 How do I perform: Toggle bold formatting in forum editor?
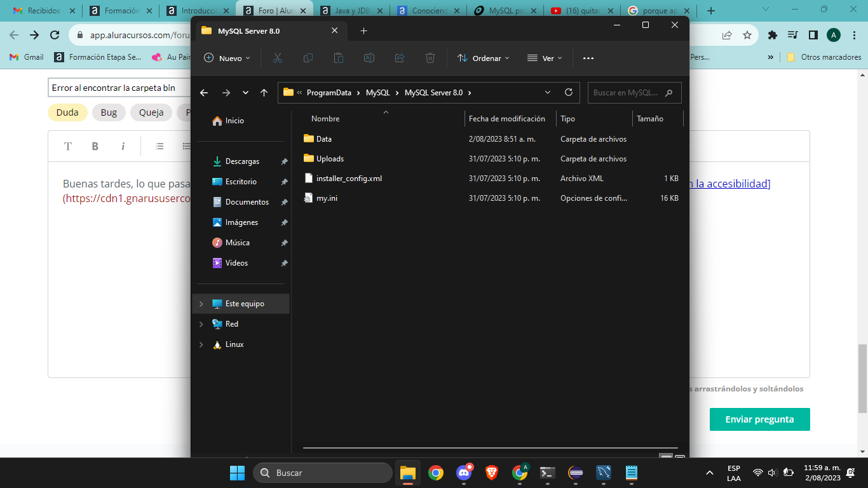pos(95,146)
